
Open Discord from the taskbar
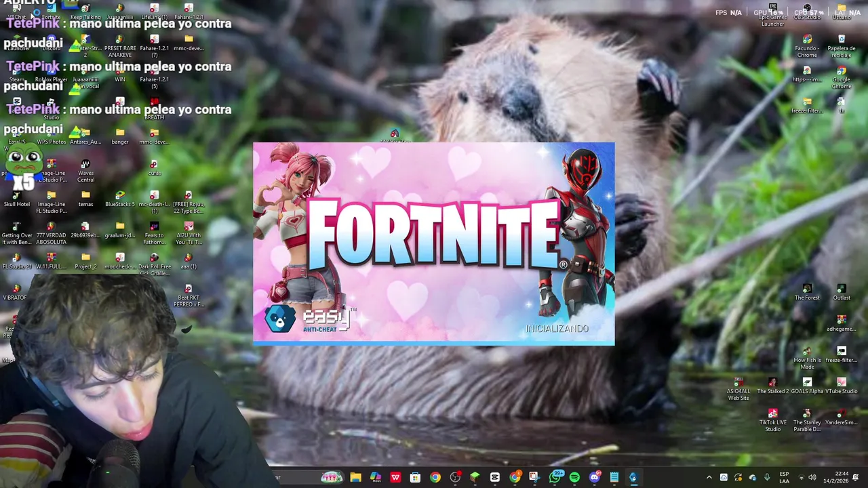click(x=594, y=477)
